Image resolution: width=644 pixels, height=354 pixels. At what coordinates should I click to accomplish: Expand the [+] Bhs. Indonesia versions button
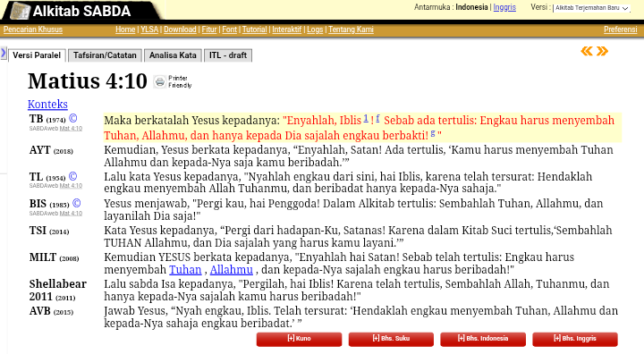pyautogui.click(x=483, y=339)
